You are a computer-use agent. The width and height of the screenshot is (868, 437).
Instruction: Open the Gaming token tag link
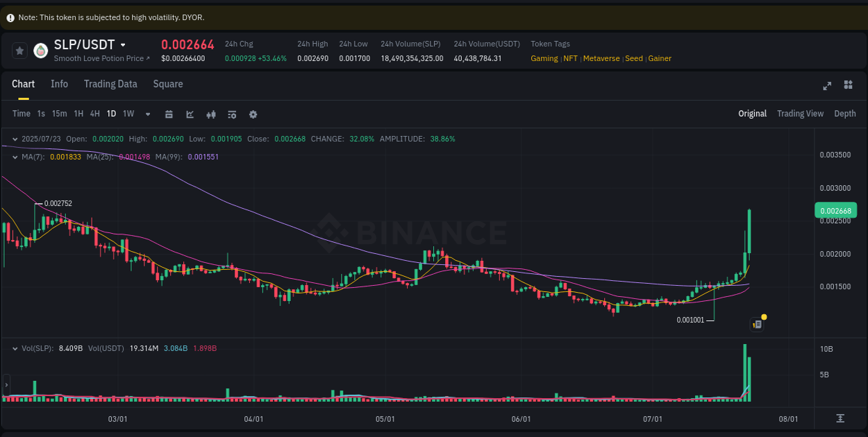[544, 58]
